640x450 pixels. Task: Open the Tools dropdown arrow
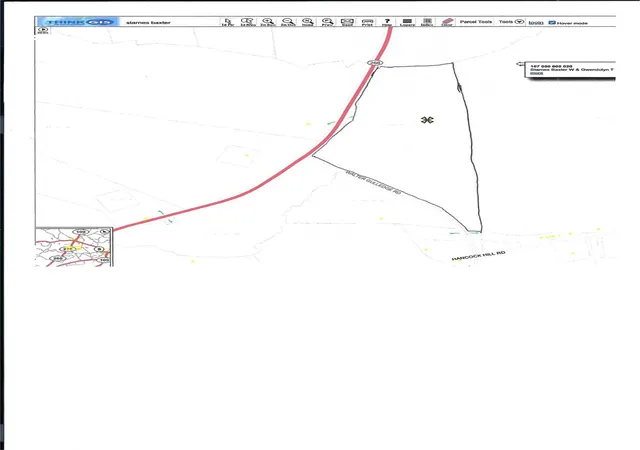click(519, 22)
